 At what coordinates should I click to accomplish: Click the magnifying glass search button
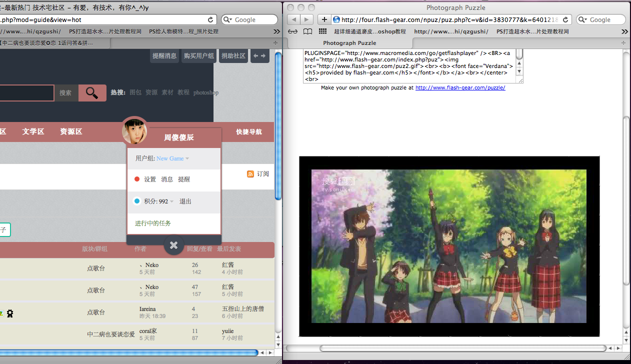[92, 92]
